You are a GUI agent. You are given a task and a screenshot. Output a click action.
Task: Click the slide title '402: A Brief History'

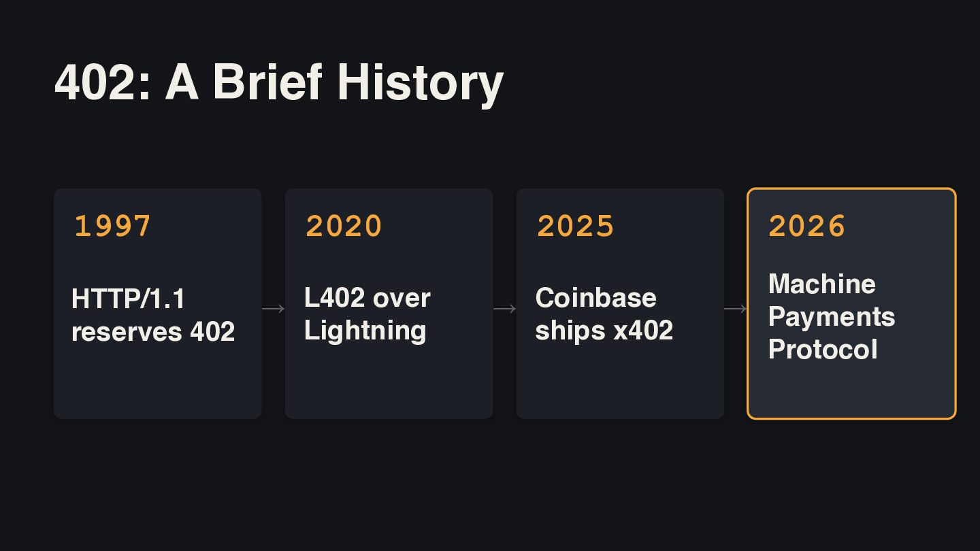[279, 83]
